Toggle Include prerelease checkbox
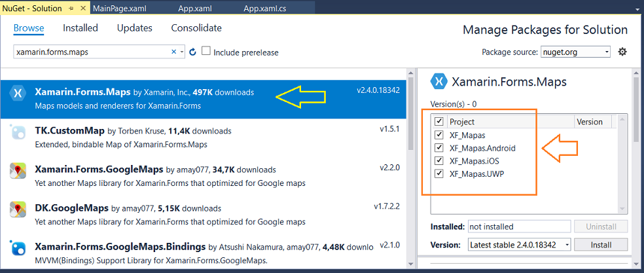The width and height of the screenshot is (644, 273). click(206, 52)
